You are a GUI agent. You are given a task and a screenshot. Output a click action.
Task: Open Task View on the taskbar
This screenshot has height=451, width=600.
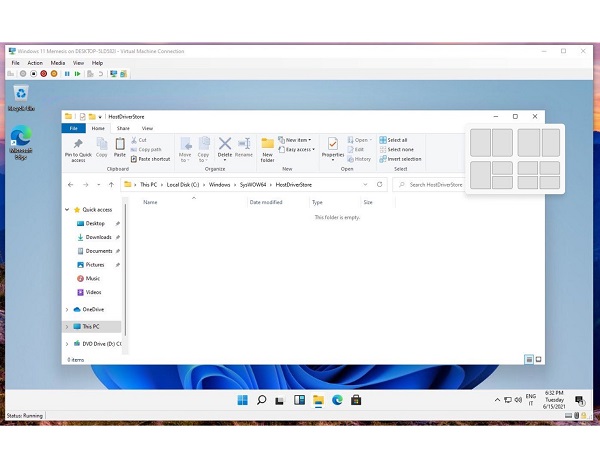tap(280, 401)
